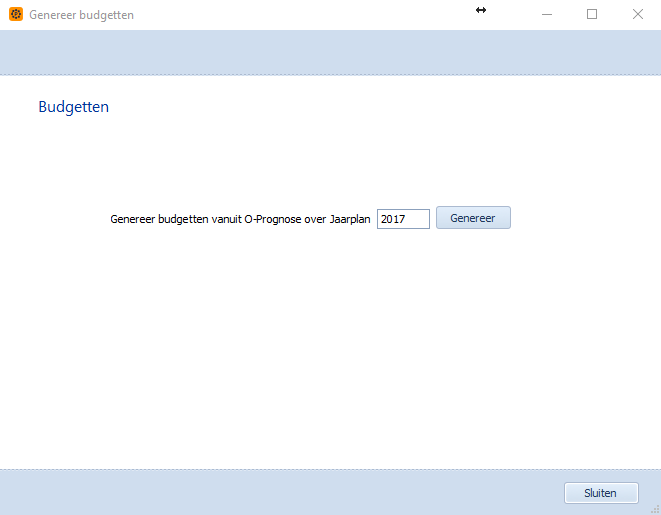Click the 'Genereer budgetten vanuit O-Prognose over Jaarplan' label

[240, 219]
